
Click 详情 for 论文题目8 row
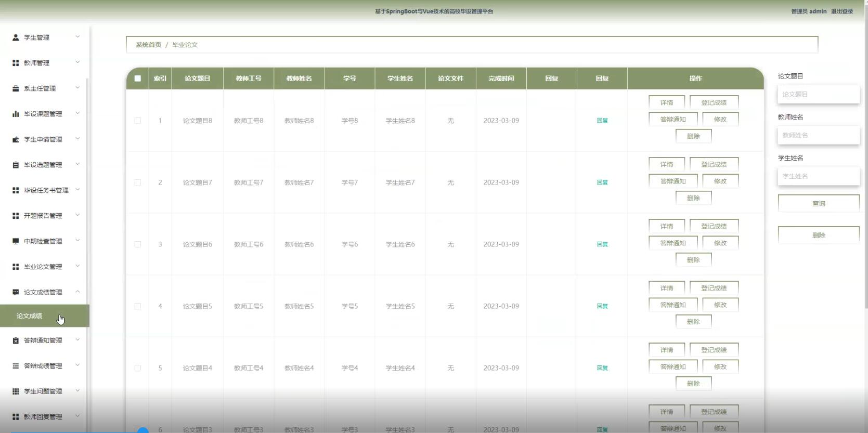tap(667, 102)
